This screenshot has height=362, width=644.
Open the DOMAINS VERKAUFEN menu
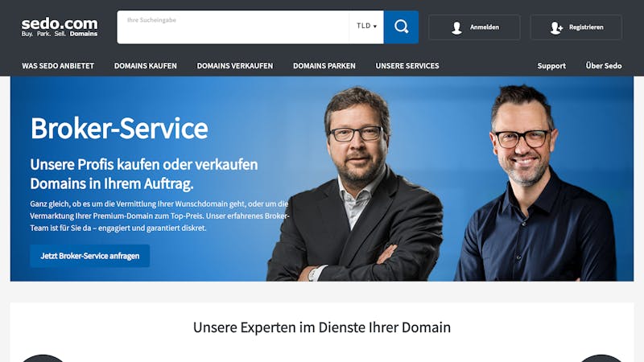235,66
